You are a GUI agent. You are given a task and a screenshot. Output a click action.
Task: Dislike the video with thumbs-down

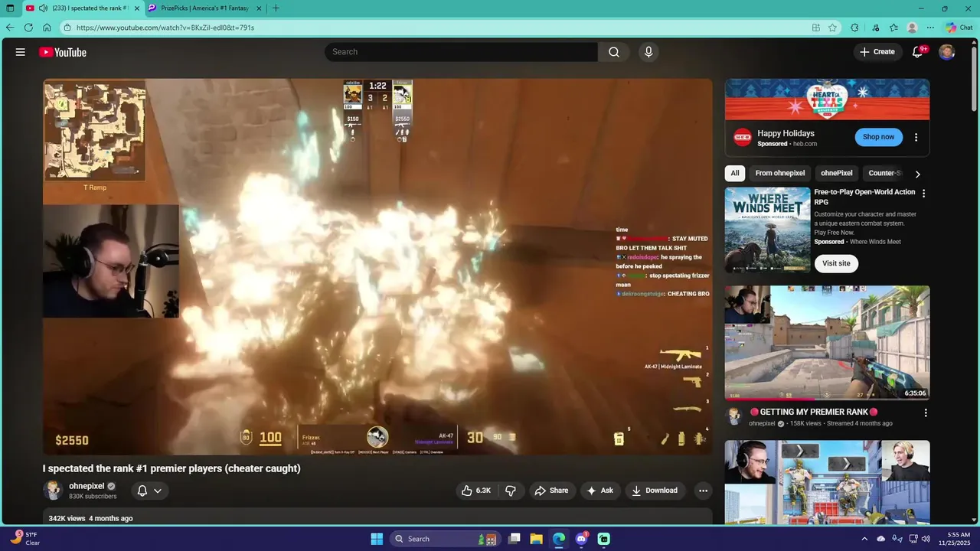point(511,491)
